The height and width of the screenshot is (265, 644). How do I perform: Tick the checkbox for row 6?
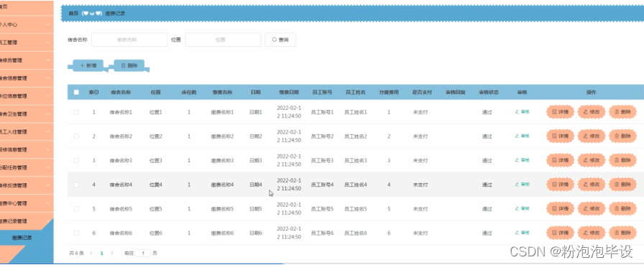pos(76,233)
